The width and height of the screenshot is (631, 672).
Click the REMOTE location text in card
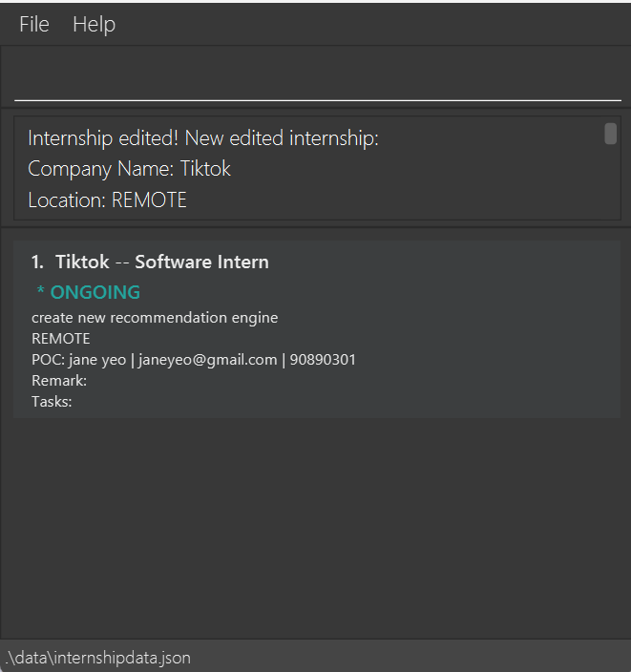60,338
